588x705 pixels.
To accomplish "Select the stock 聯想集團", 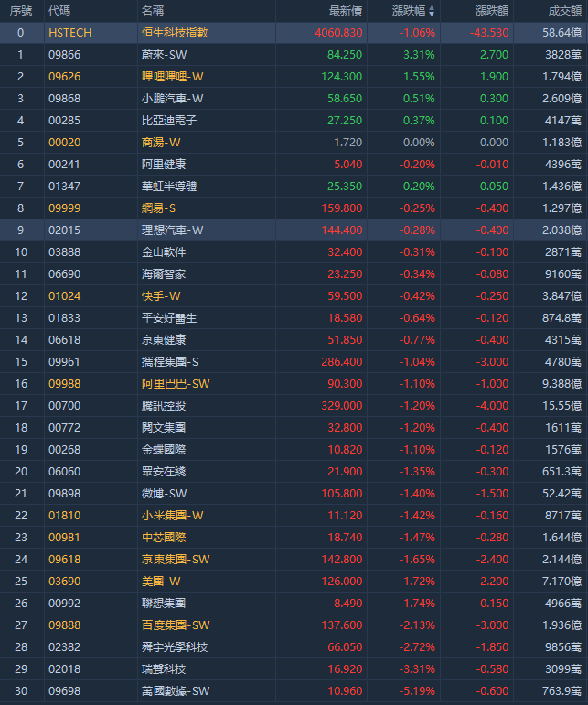I will pos(164,604).
